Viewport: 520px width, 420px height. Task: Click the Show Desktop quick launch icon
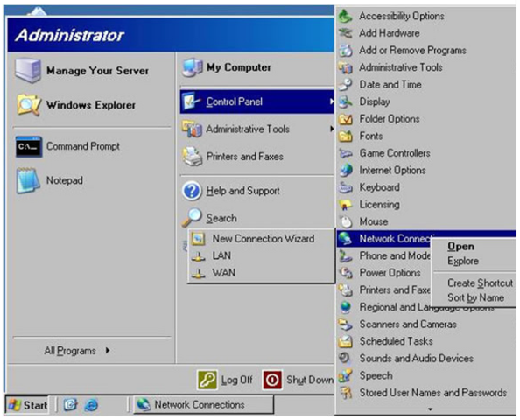[70, 405]
